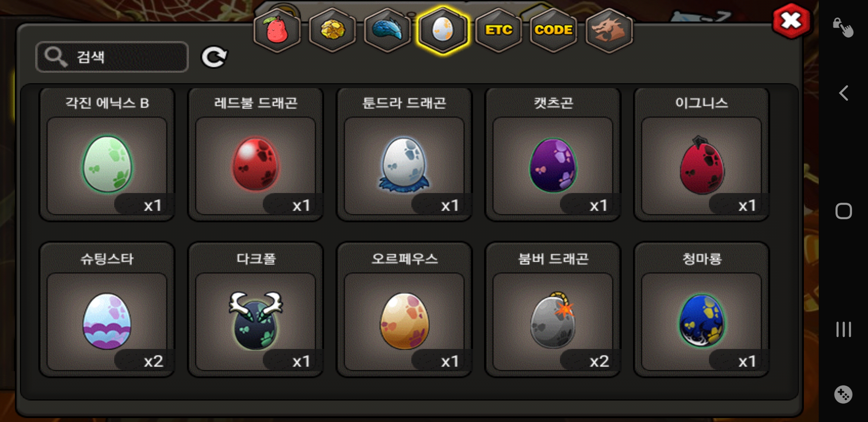Open the ETC items tab
This screenshot has width=868, height=422.
click(x=499, y=30)
